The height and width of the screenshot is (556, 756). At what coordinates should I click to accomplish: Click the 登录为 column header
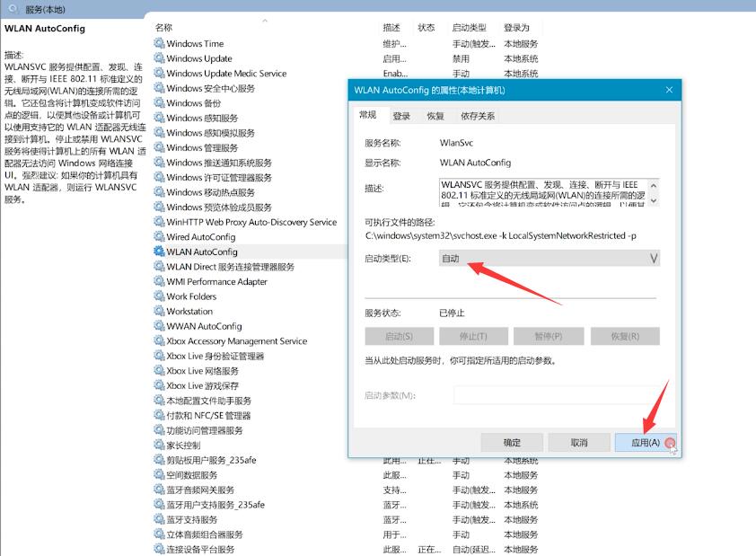point(516,28)
